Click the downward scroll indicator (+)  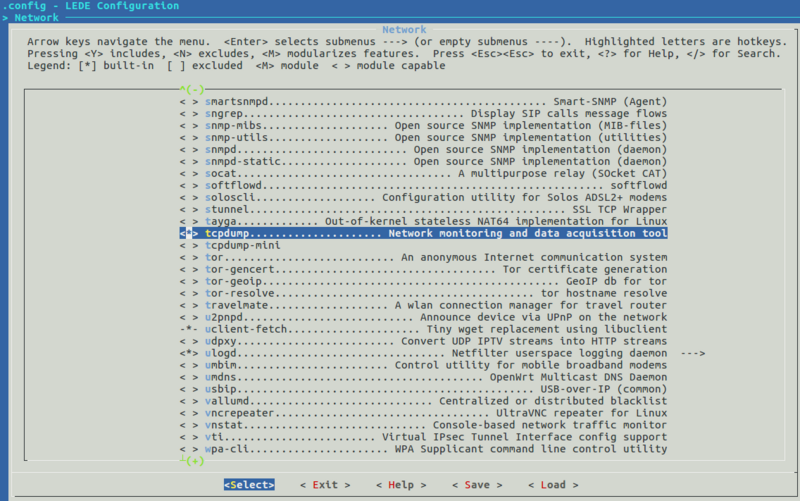click(194, 461)
